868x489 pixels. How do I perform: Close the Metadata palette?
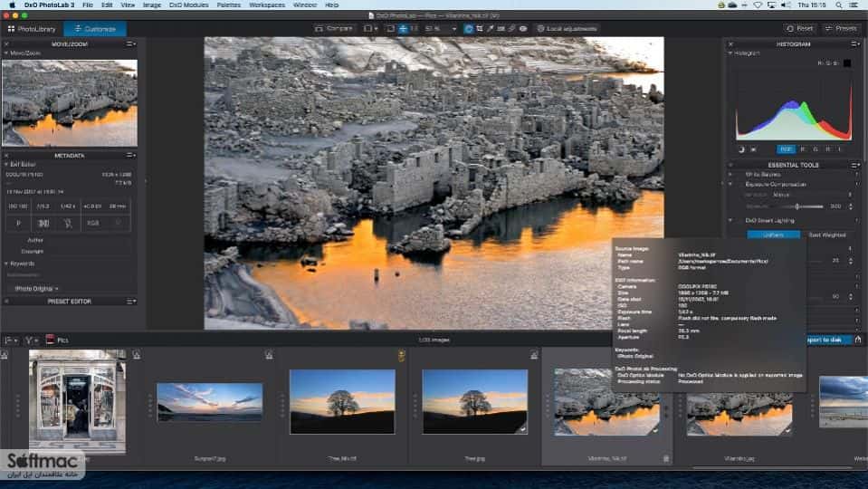[6, 156]
